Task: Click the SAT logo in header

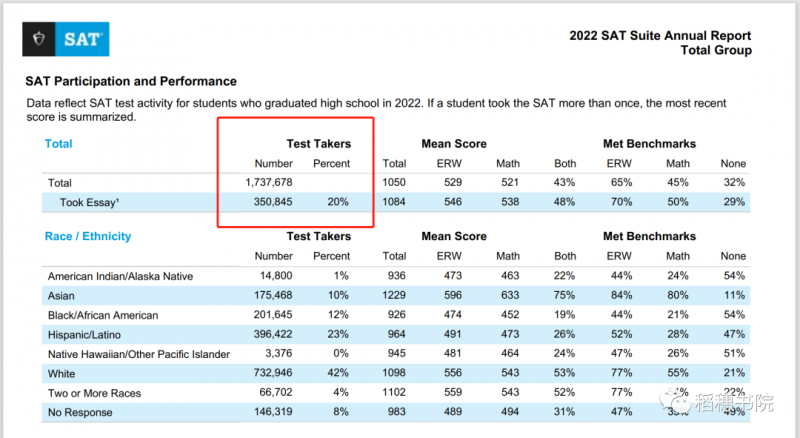Action: (x=66, y=39)
